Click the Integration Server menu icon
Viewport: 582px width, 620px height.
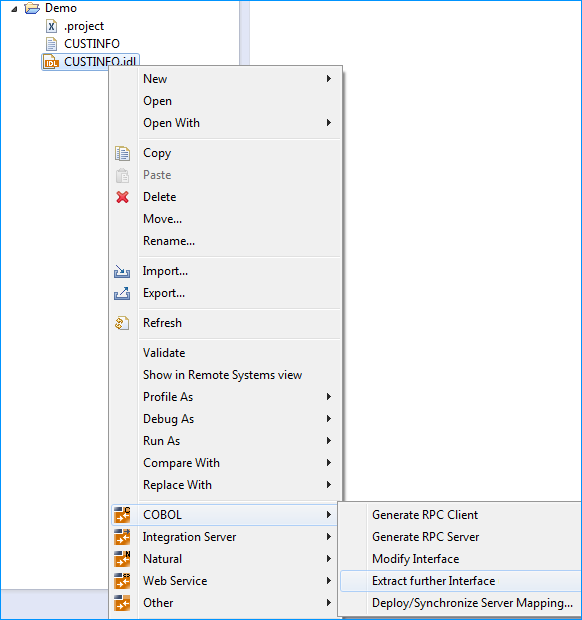[x=122, y=537]
